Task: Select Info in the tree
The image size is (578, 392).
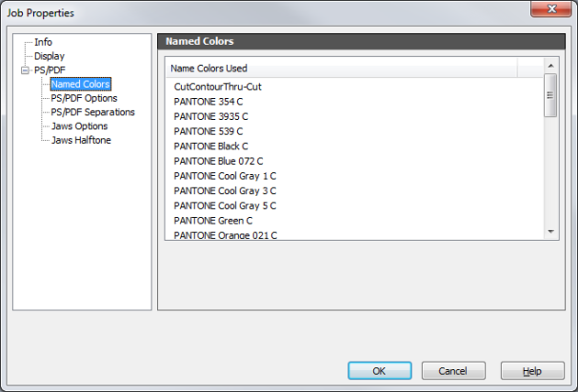Action: (x=43, y=42)
